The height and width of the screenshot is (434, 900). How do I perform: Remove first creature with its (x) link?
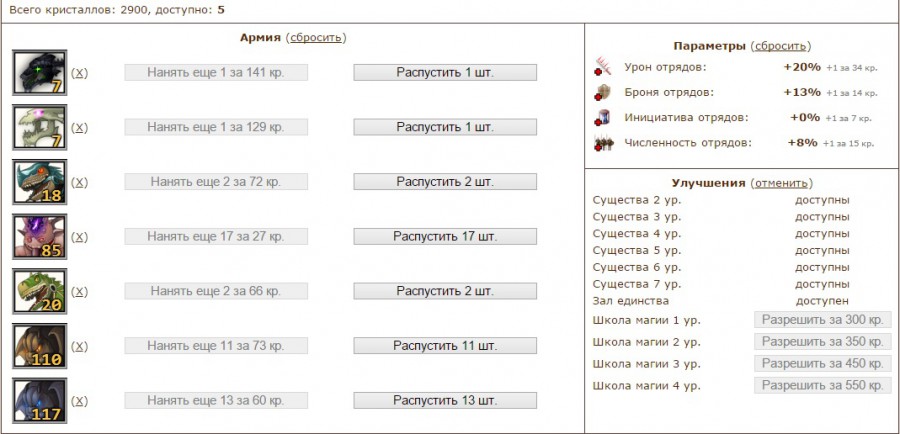80,73
